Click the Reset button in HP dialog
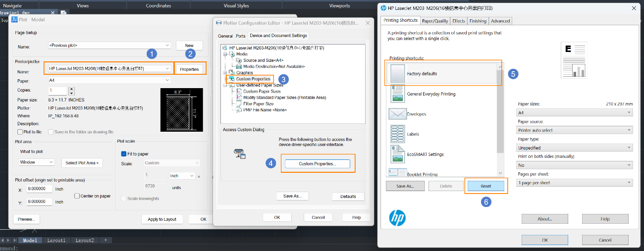644x251 pixels. 486,186
